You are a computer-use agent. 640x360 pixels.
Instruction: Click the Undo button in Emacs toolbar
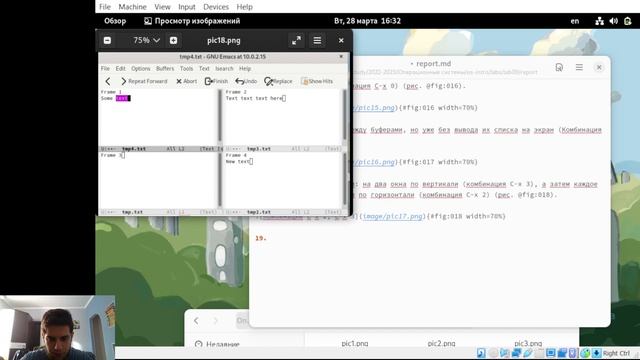[246, 81]
